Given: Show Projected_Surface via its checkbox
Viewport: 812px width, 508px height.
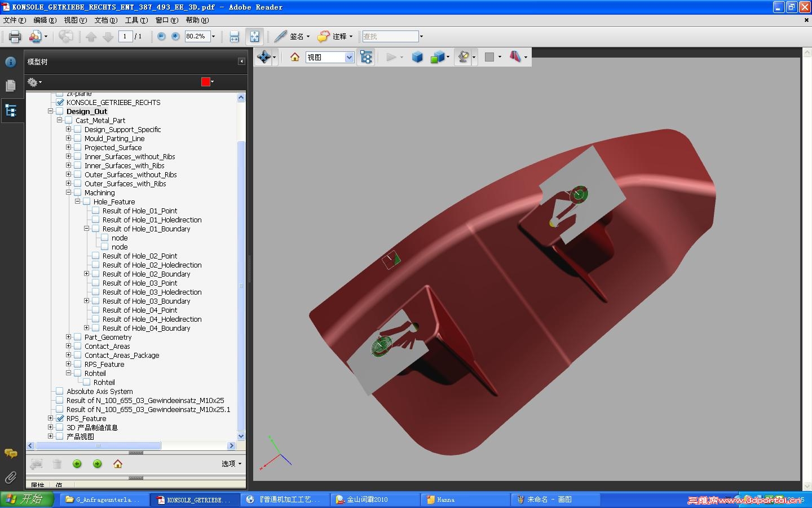Looking at the screenshot, I should [x=78, y=147].
